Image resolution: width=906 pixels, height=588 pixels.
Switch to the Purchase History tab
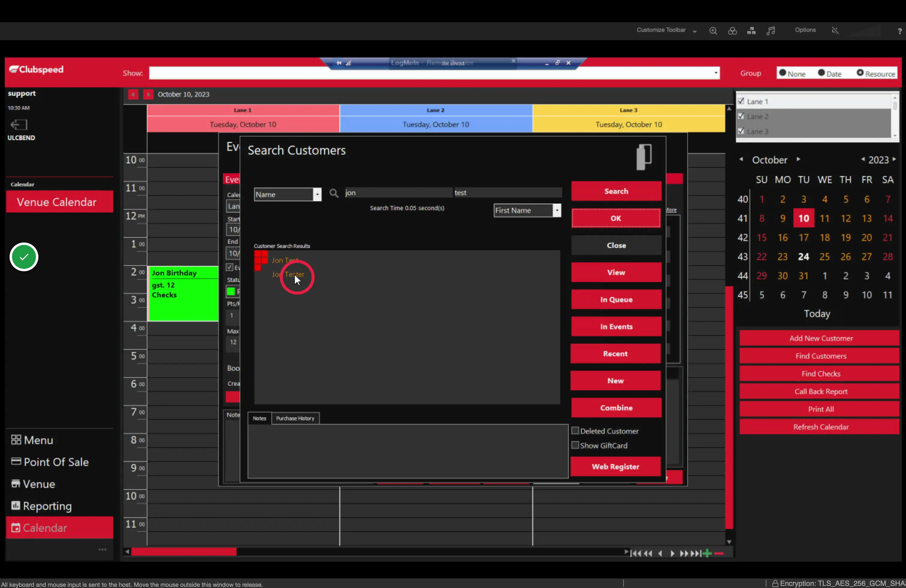pos(295,418)
